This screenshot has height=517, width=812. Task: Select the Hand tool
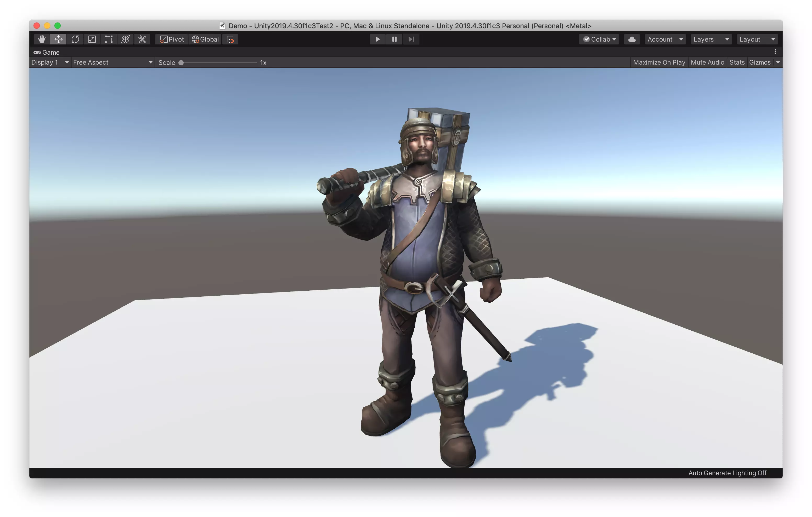pos(42,39)
